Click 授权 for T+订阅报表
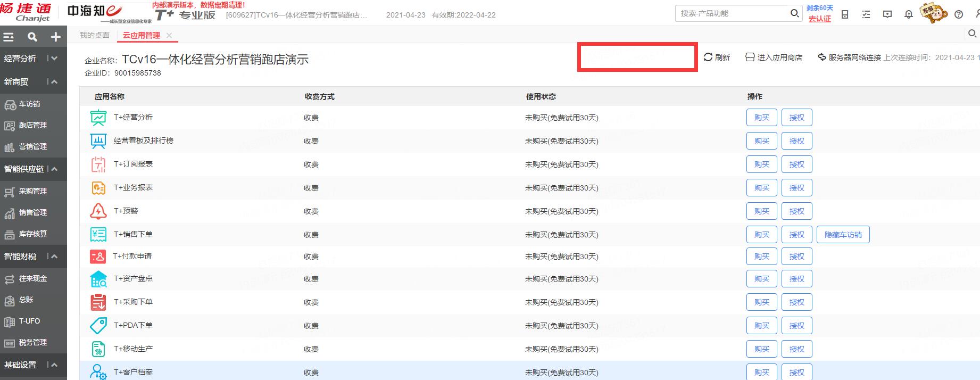980x380 pixels. (797, 164)
